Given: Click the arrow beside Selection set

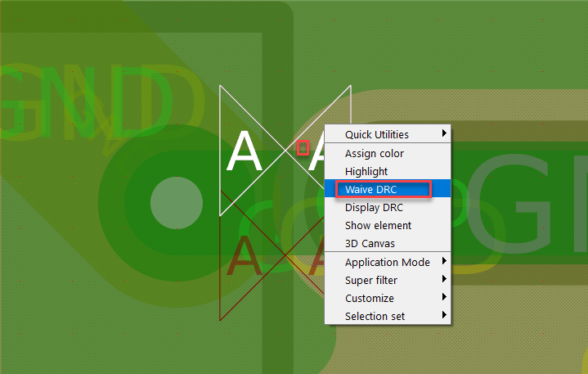Looking at the screenshot, I should click(x=444, y=316).
